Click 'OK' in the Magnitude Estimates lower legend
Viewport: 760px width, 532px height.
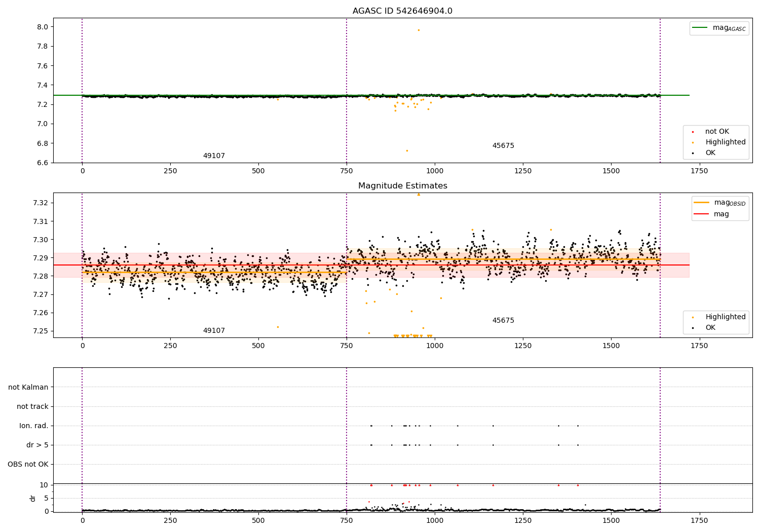(x=710, y=328)
